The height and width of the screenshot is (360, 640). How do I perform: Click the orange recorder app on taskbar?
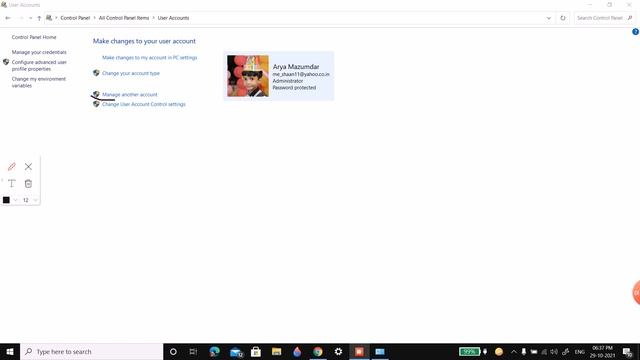click(x=359, y=351)
